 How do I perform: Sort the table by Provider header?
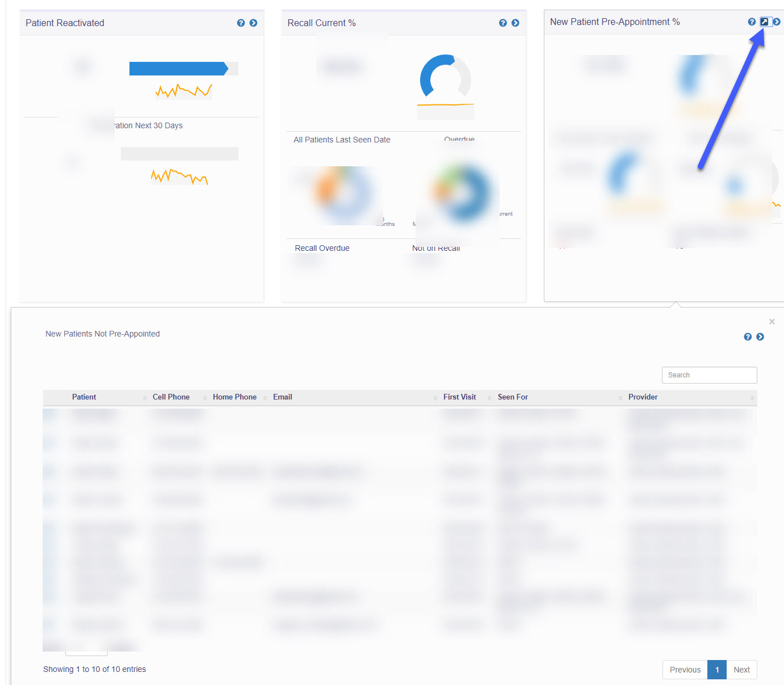(643, 397)
